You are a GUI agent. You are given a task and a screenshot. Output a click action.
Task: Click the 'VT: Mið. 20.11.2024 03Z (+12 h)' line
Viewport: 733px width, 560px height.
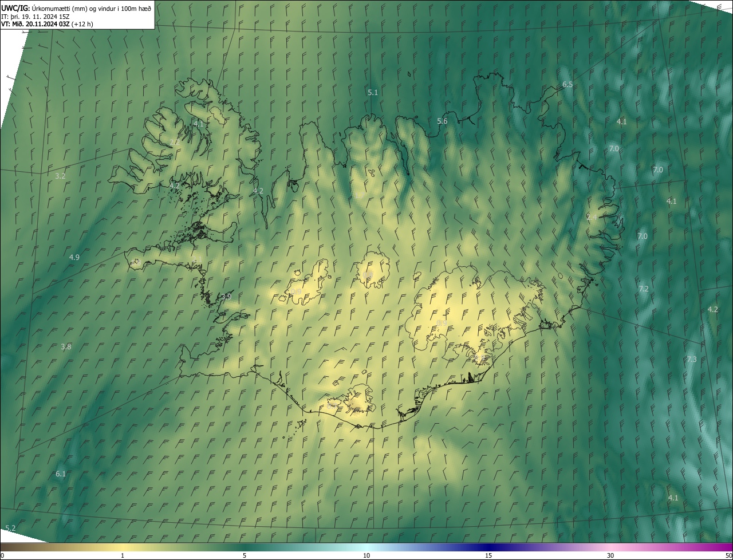pos(47,24)
